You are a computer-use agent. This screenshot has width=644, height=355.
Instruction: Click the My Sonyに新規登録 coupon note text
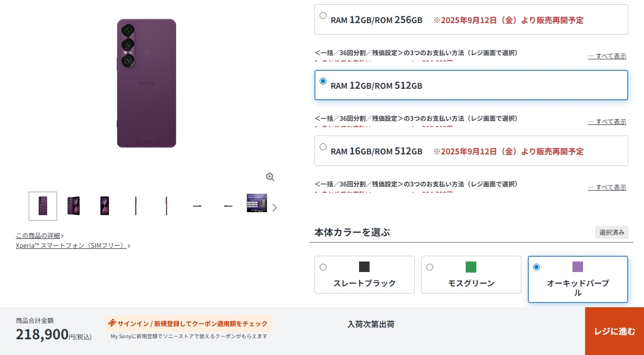click(189, 336)
